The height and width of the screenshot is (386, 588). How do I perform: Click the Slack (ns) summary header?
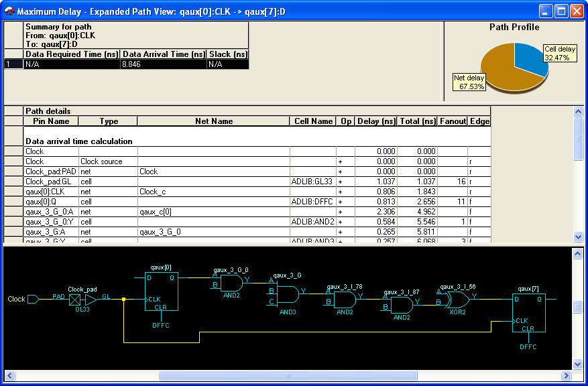228,54
